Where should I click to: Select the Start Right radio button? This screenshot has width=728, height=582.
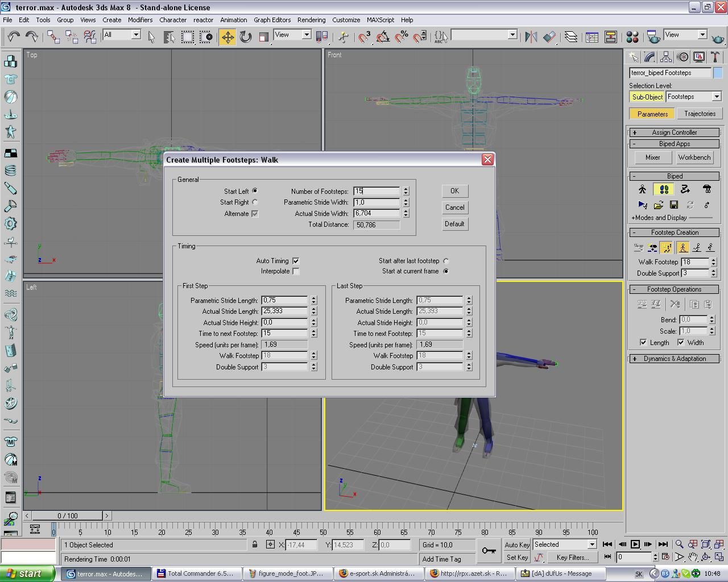coord(255,202)
